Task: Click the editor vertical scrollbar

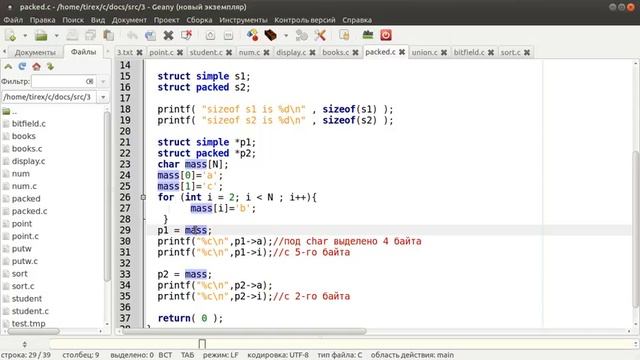Action: pyautogui.click(x=635, y=229)
